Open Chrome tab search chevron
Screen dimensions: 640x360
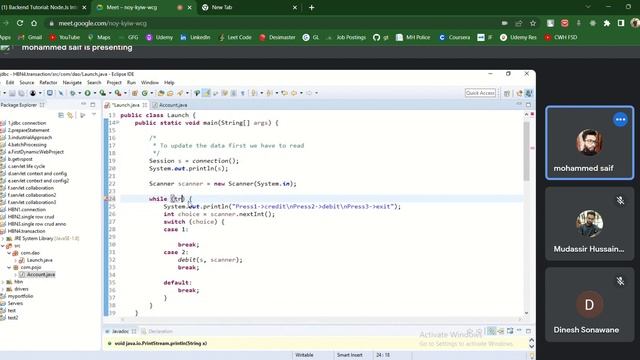coord(588,7)
